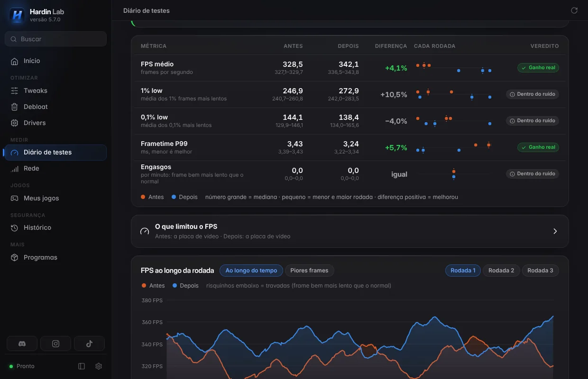Screen dimensions: 588x379
Task: Open the Debloat section
Action: pyautogui.click(x=56, y=107)
